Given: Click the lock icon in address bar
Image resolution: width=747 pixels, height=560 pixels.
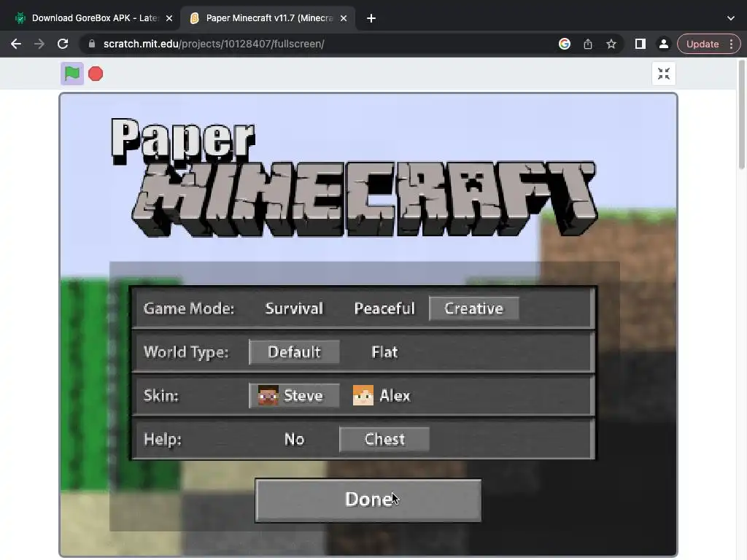Looking at the screenshot, I should pos(92,44).
